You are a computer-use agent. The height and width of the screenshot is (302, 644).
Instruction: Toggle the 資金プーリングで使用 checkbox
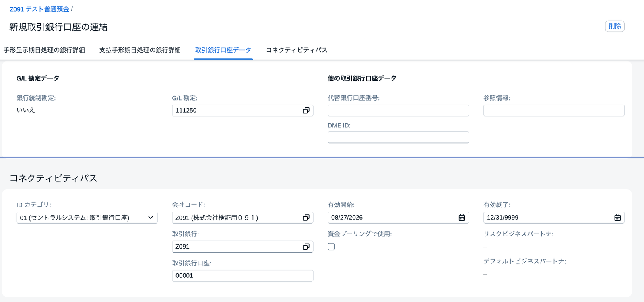tap(331, 247)
